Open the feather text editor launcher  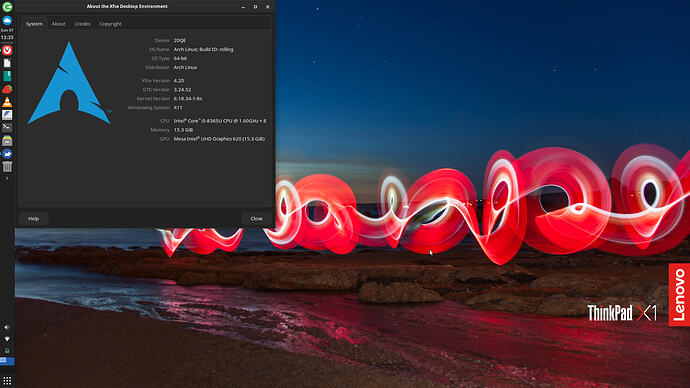(x=7, y=115)
